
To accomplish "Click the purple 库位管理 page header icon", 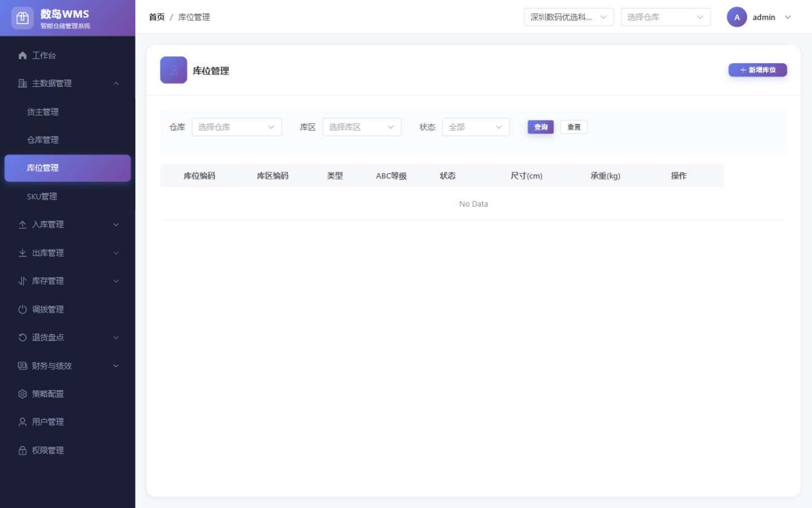I will coord(174,70).
